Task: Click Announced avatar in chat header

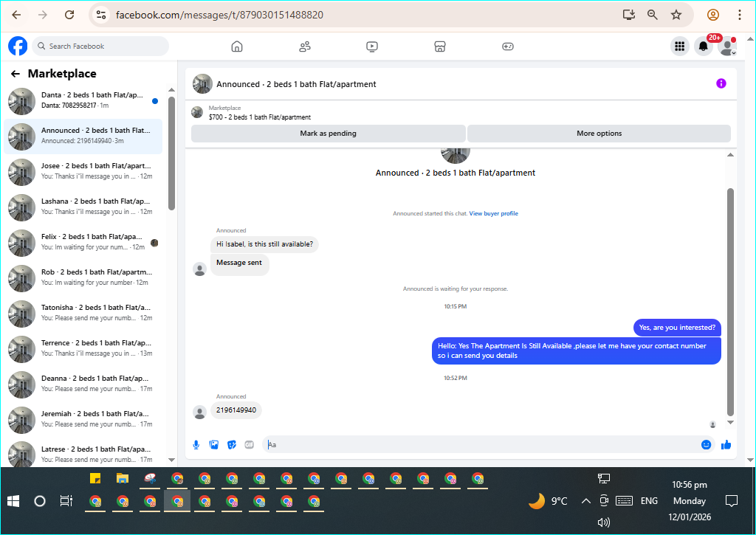Action: 202,83
